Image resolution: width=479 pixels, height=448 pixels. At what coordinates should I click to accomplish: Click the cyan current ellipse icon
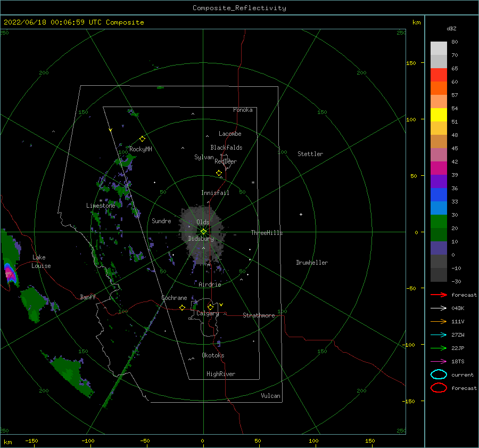[x=439, y=374]
